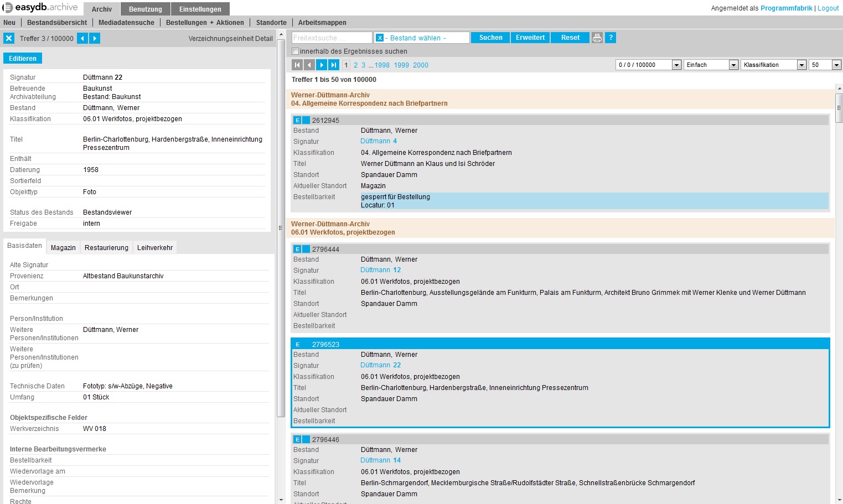Open signature link Düttmann 14
Screen dimensions: 843x504
pyautogui.click(x=380, y=460)
